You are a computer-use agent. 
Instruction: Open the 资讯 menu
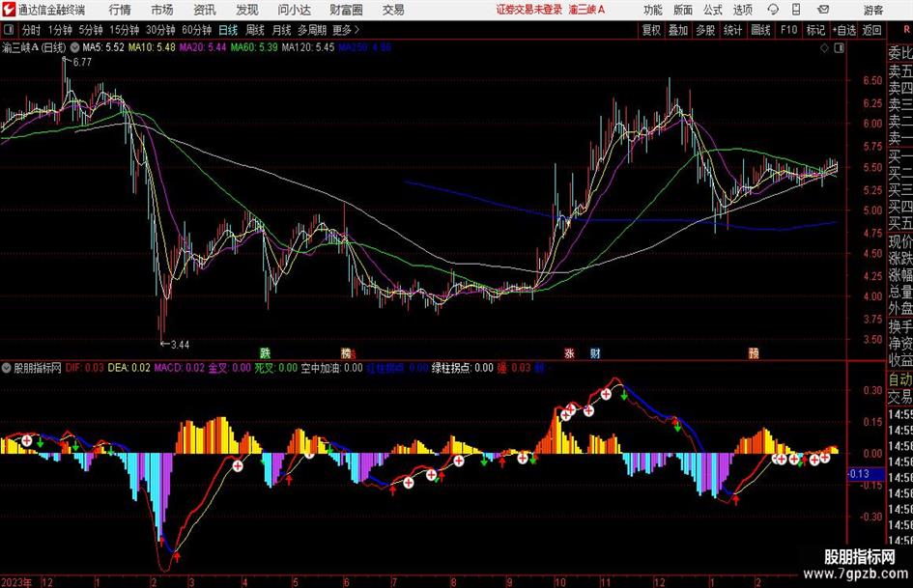[x=205, y=10]
